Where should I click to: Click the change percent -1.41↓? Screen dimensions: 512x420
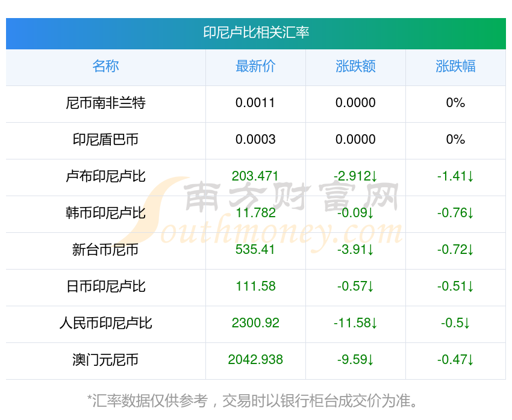click(x=455, y=176)
